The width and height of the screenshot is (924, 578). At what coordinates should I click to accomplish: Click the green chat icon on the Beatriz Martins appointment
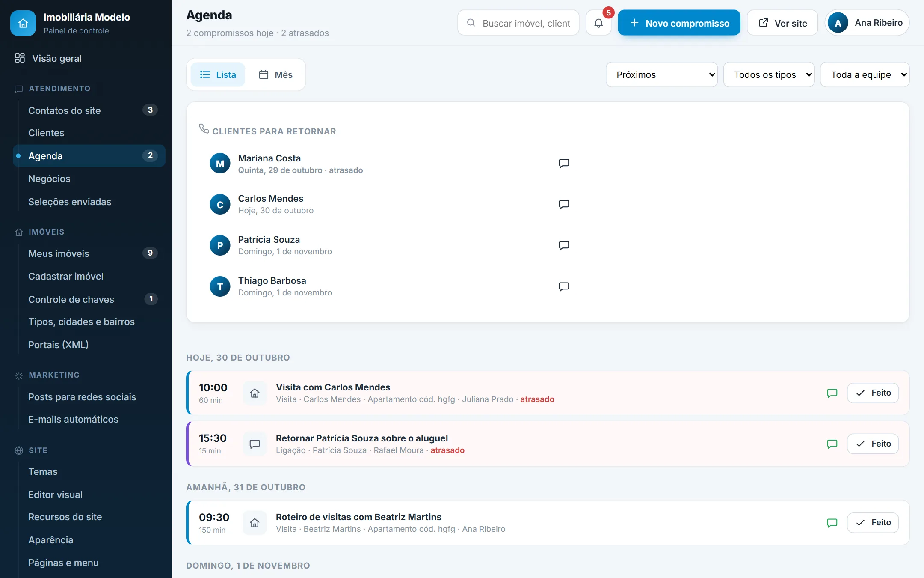[832, 523]
